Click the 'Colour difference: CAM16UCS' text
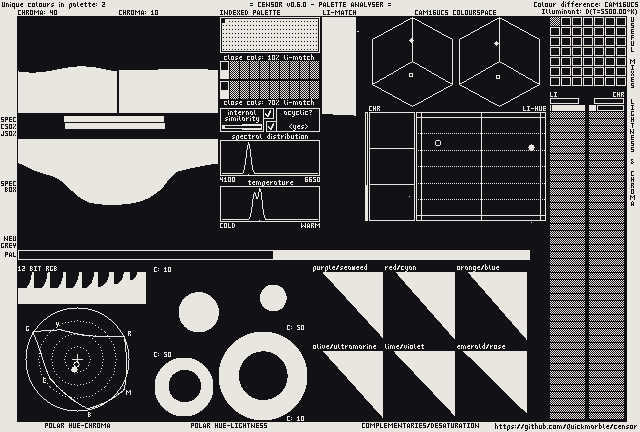The width and height of the screenshot is (640, 432). point(585,4)
